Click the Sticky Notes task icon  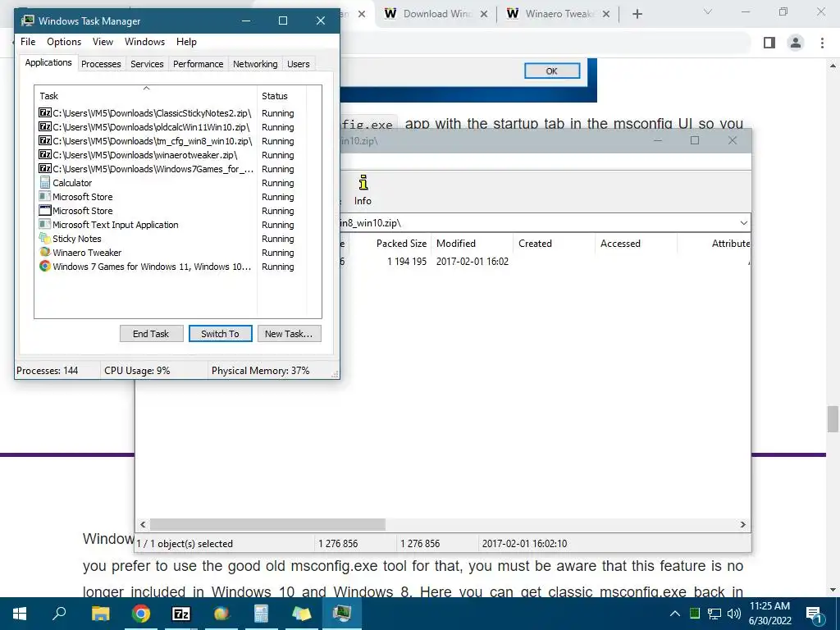tap(45, 239)
